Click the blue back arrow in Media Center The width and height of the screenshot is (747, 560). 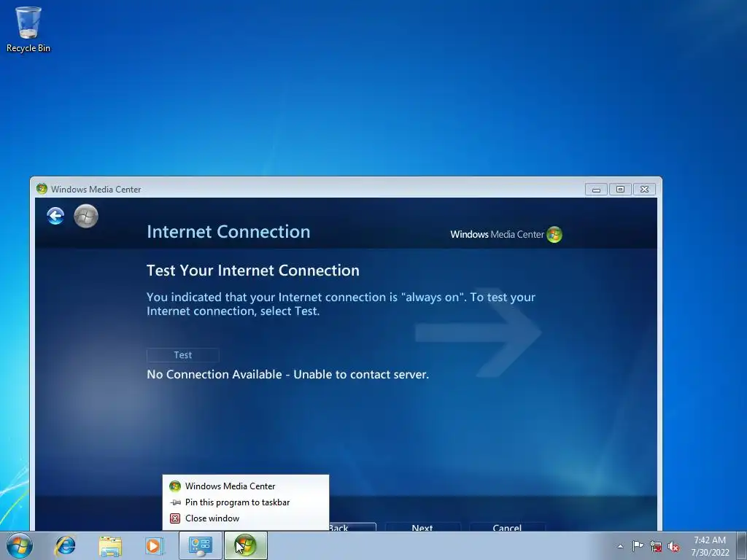pos(55,216)
